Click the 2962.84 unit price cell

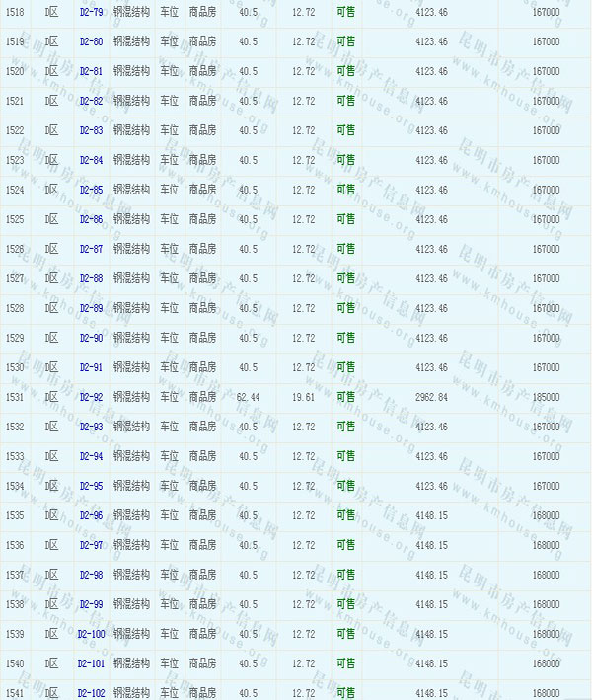pos(431,397)
